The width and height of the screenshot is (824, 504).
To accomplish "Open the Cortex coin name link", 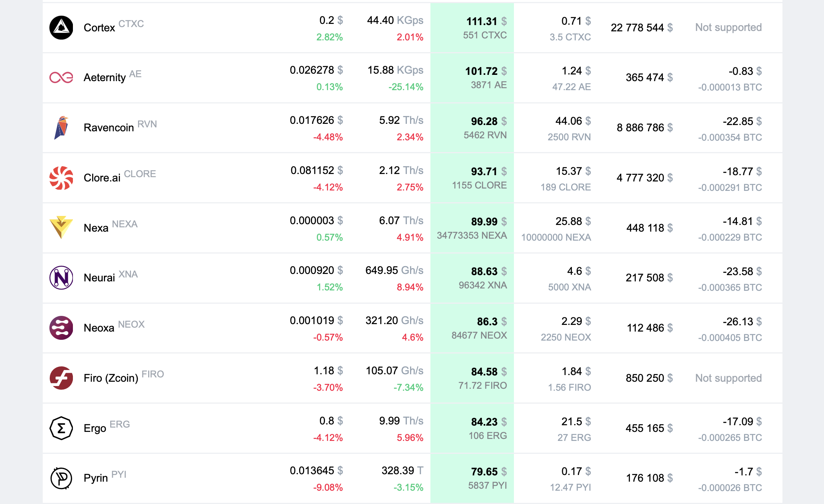I will coord(99,28).
